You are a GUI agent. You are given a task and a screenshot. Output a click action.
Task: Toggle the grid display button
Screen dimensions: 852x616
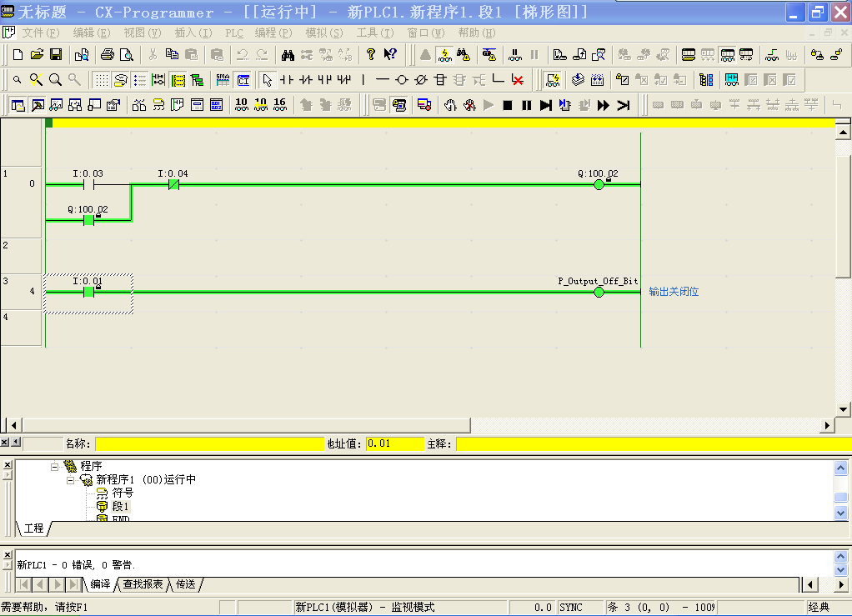click(101, 80)
